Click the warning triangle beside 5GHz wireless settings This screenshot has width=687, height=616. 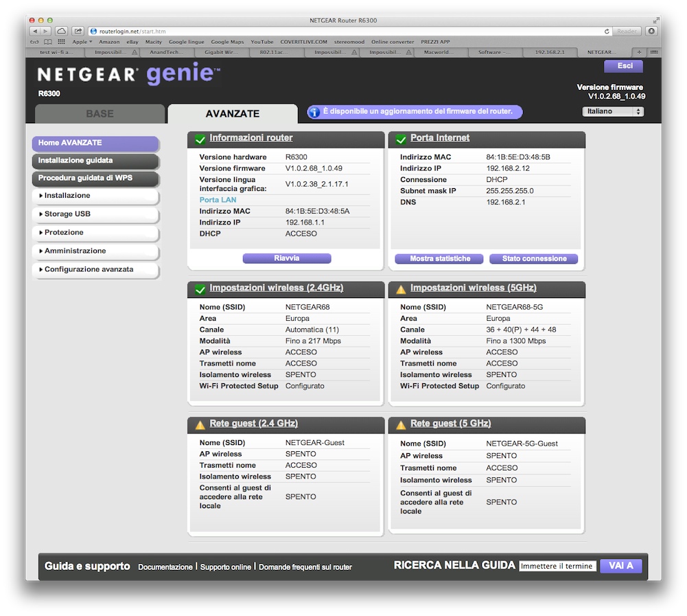click(401, 289)
